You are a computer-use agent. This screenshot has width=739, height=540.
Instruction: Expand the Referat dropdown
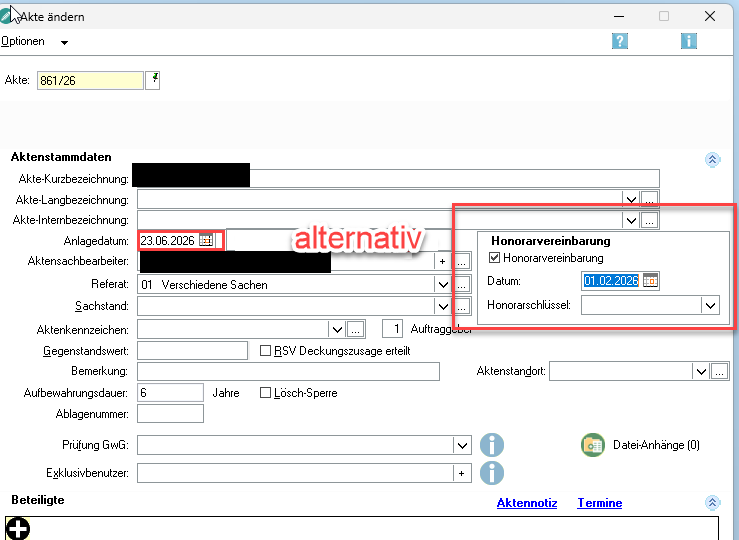443,285
